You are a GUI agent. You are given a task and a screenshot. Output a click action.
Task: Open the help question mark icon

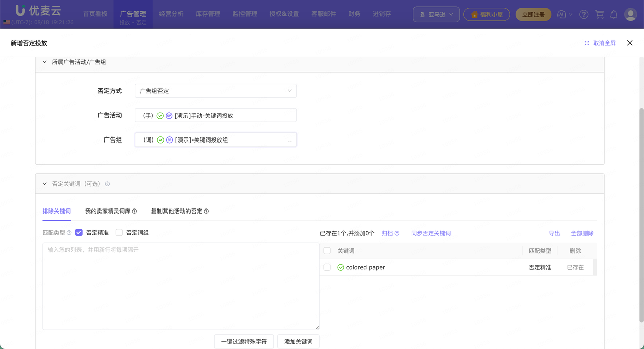pyautogui.click(x=584, y=15)
